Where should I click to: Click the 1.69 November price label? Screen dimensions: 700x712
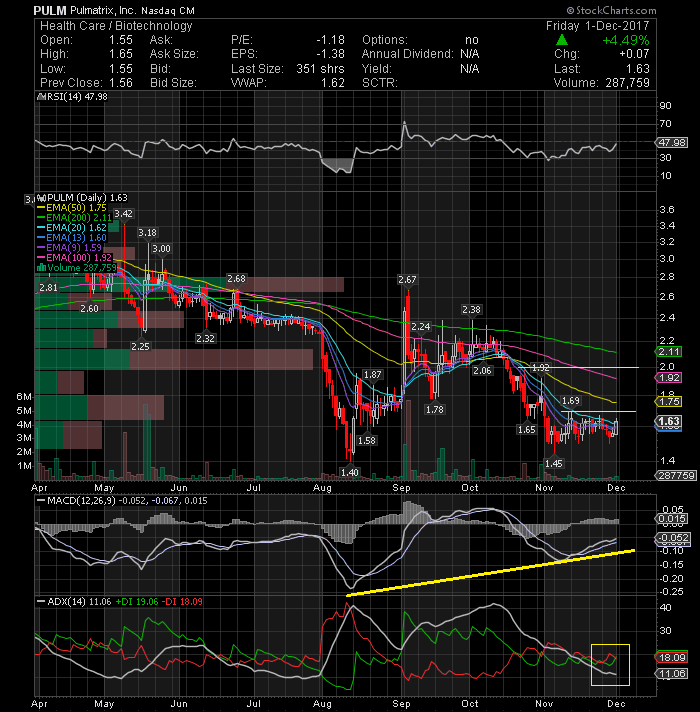pyautogui.click(x=571, y=400)
